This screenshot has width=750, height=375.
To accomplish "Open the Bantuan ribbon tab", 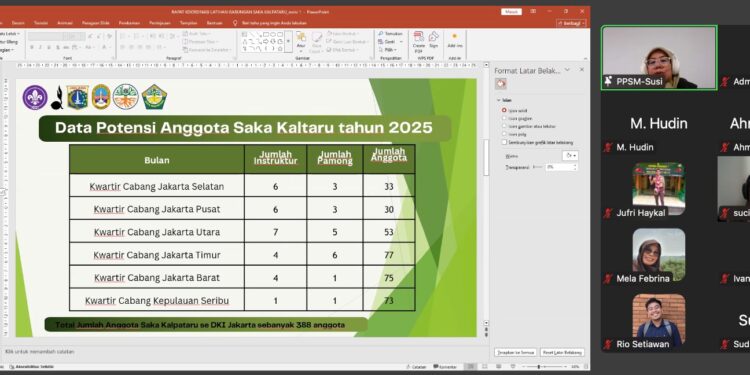I will pos(214,23).
